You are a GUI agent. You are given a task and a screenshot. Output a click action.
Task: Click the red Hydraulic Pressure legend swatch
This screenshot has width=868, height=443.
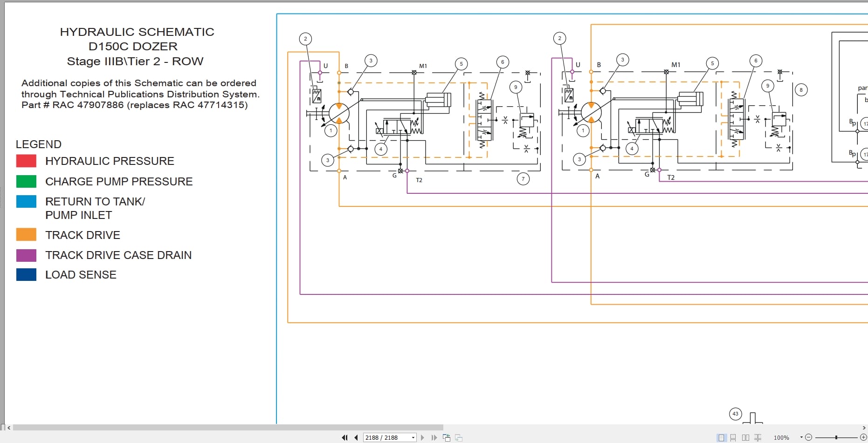26,161
